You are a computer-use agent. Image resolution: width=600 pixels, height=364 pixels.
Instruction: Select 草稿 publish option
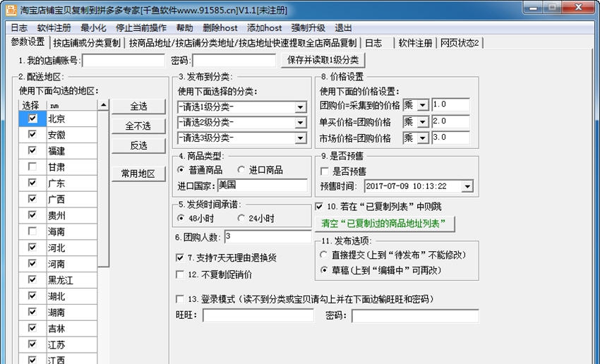324,270
